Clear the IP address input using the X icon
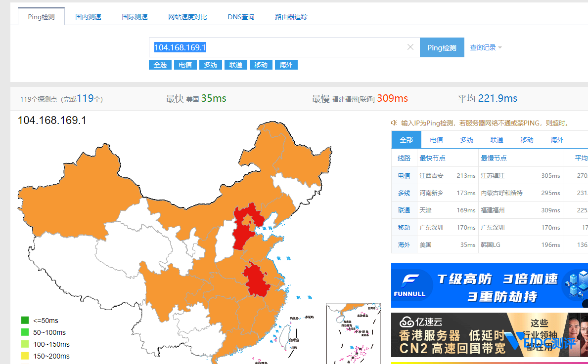The width and height of the screenshot is (588, 364). (x=410, y=47)
